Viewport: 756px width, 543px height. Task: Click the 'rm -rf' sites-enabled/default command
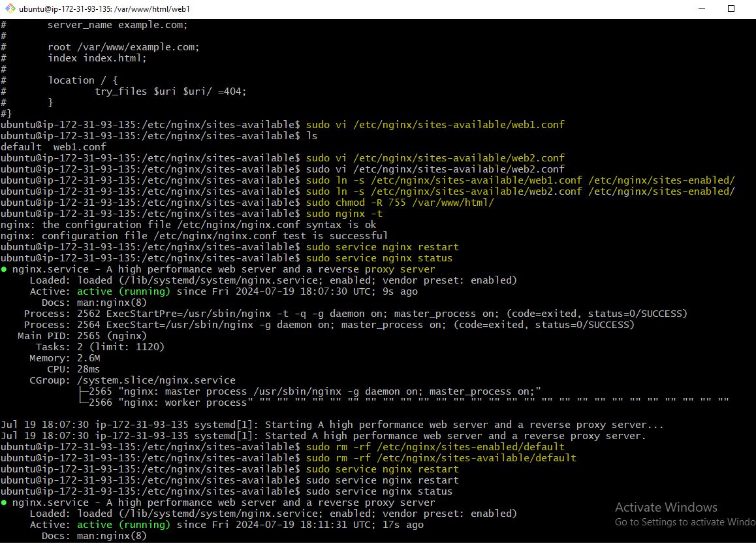(435, 447)
